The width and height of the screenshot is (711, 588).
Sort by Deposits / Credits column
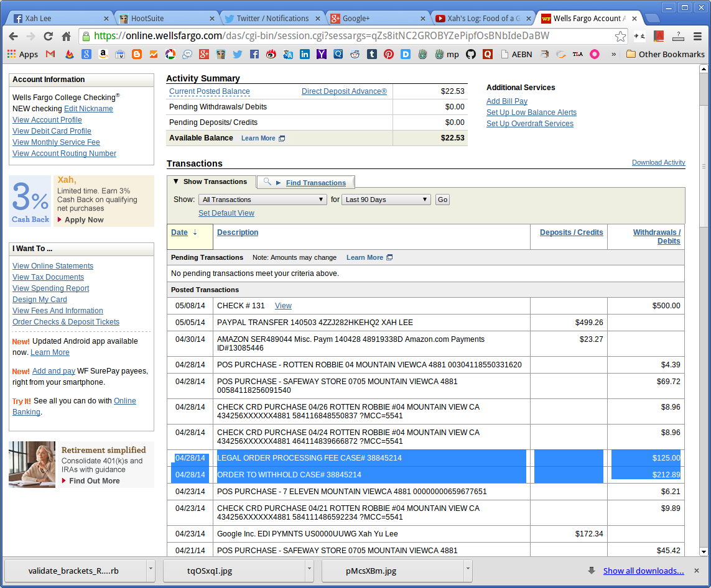571,232
